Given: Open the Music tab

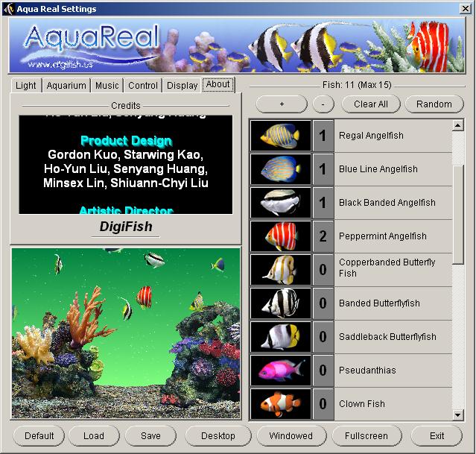Looking at the screenshot, I should pos(107,86).
